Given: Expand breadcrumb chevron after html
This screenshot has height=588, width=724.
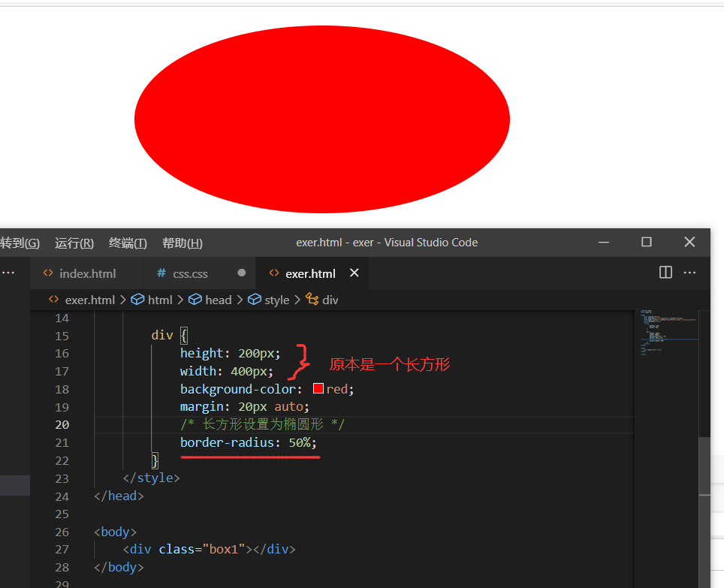Looking at the screenshot, I should tap(180, 300).
